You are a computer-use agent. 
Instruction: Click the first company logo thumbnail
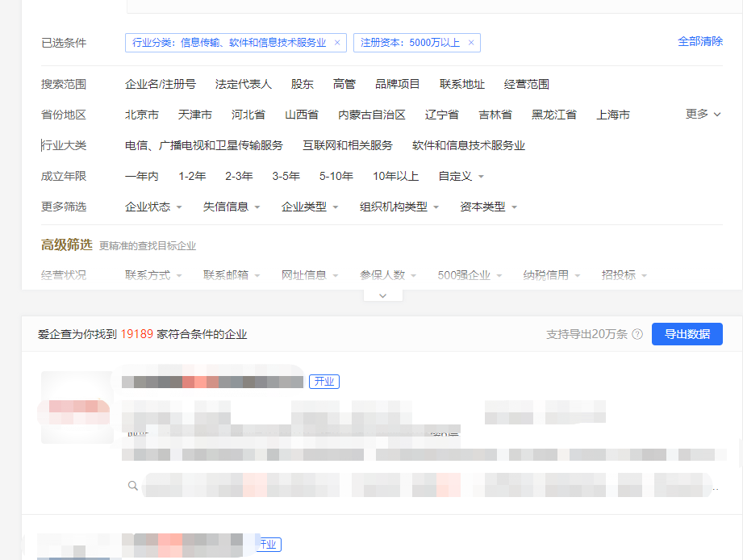75,407
